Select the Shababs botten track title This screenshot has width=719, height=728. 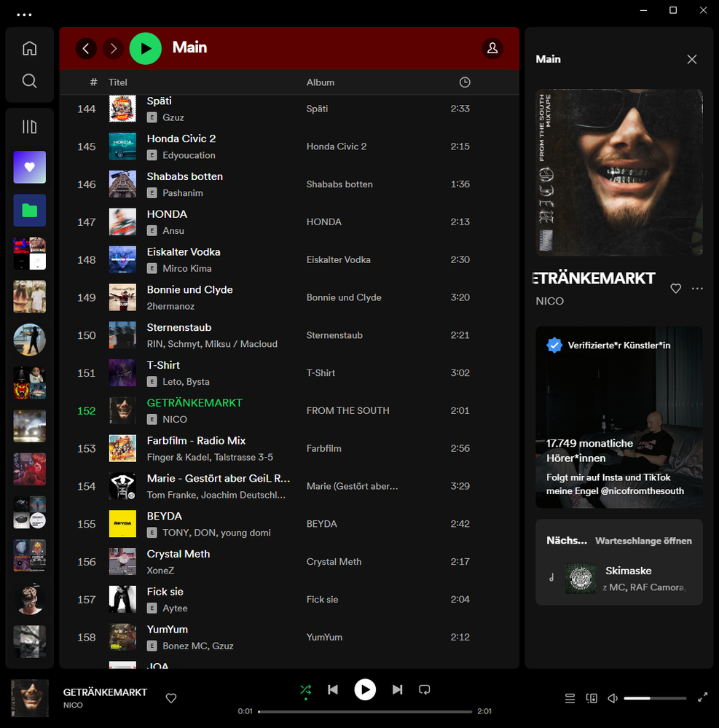185,176
